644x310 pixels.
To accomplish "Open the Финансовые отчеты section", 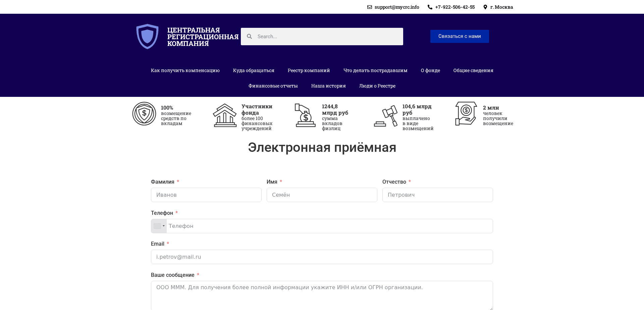I will coord(273,86).
